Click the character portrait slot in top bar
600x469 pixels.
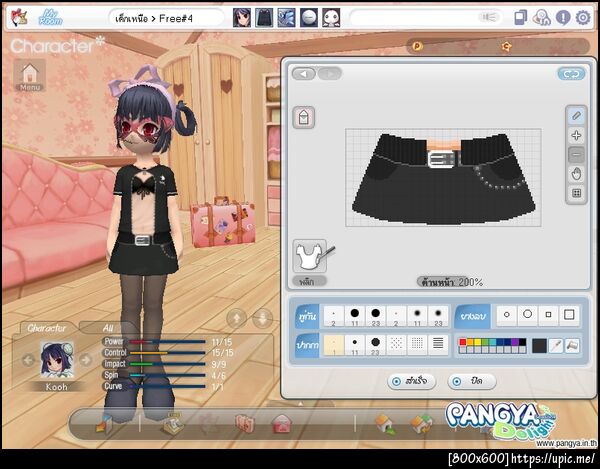coord(242,18)
